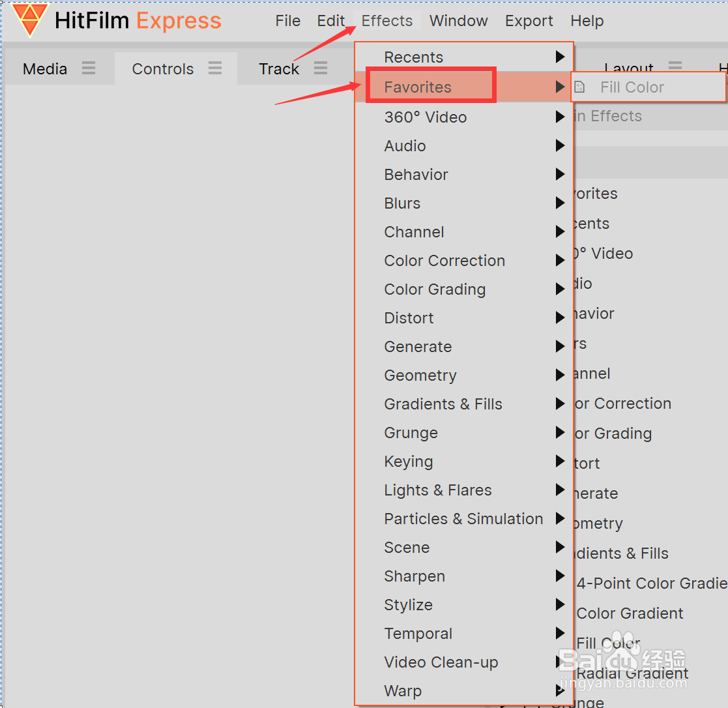
Task: Click the arrow beside Particles & Simulation
Action: [x=560, y=518]
